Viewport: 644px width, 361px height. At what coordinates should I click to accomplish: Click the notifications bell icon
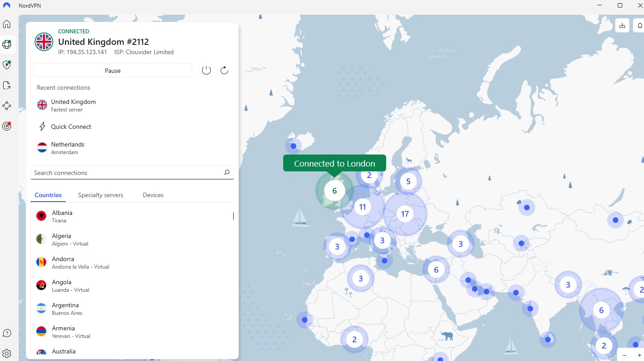tap(639, 25)
